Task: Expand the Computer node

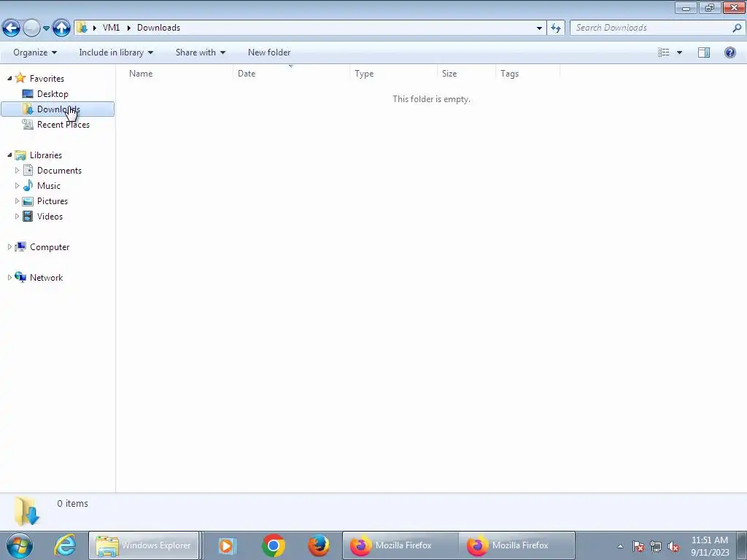Action: coord(9,246)
